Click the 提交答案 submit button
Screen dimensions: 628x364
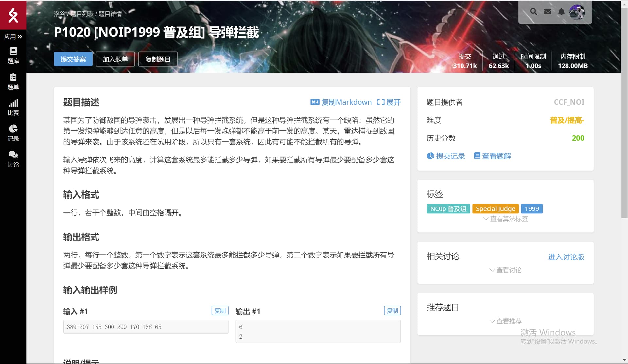click(x=73, y=59)
